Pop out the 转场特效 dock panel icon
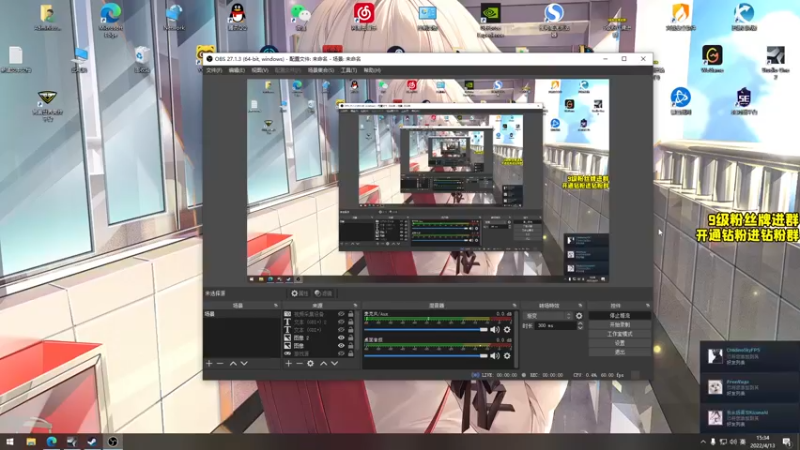 (580, 306)
